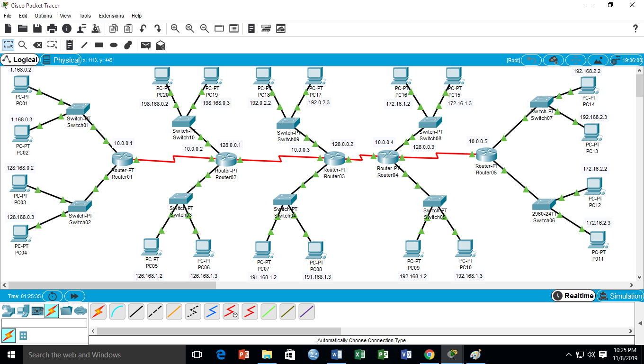This screenshot has width=644, height=364.
Task: Select the copper straight-through black cable
Action: (x=136, y=311)
